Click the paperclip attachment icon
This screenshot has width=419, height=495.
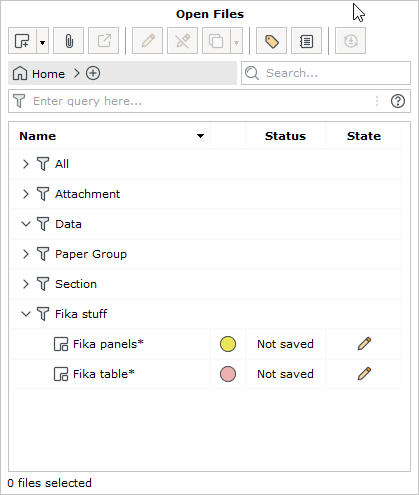(69, 41)
